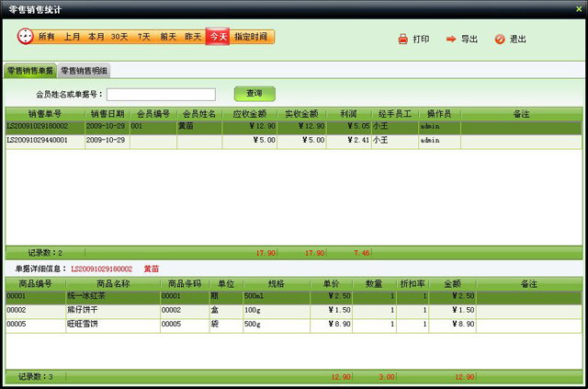Click the exit icon
This screenshot has height=389, width=588.
coord(500,40)
